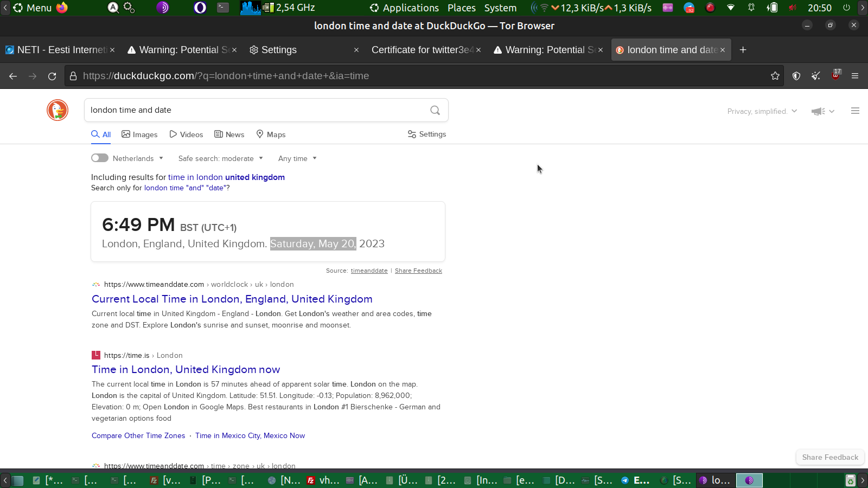868x488 pixels.
Task: Click the timeanddate source link
Action: [369, 271]
